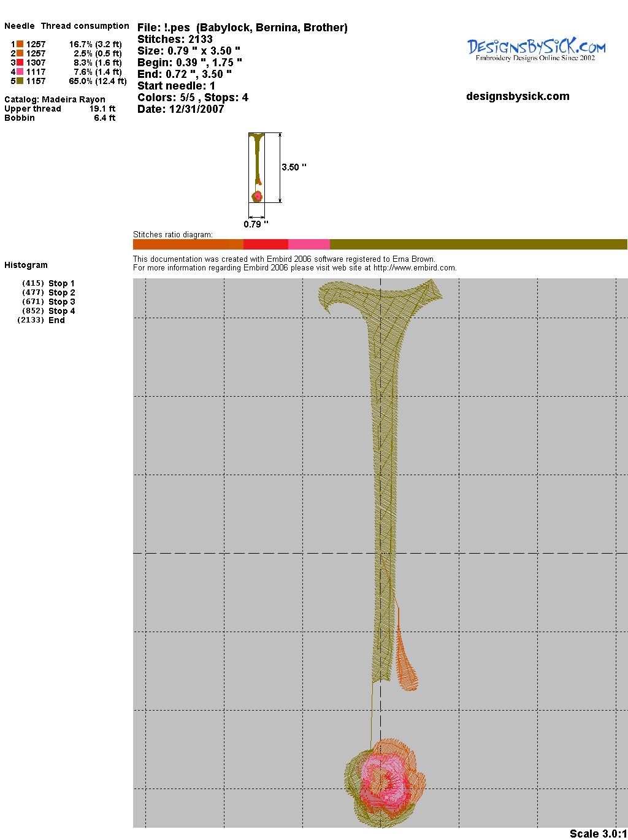Select needle 3 red thread swatch

tap(20, 63)
